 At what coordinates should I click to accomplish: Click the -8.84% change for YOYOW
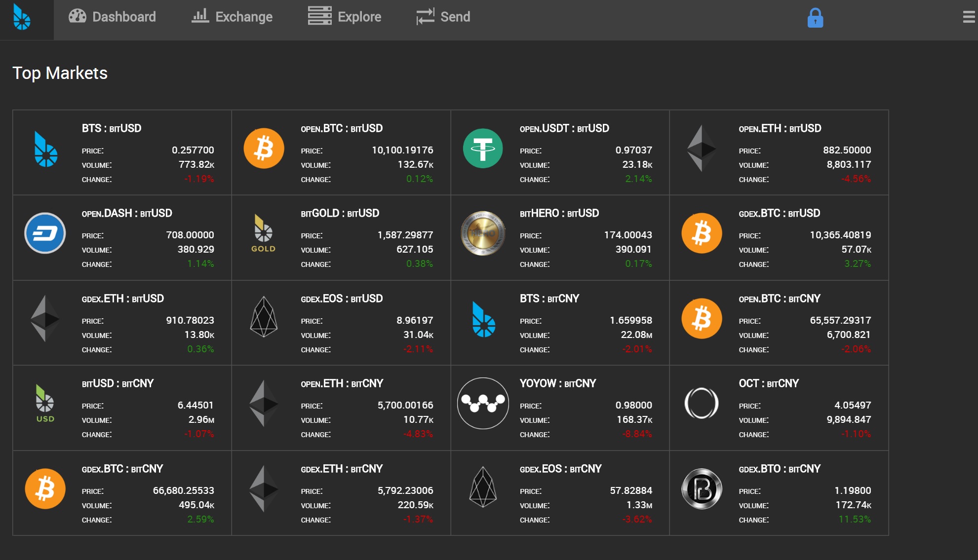pyautogui.click(x=637, y=434)
